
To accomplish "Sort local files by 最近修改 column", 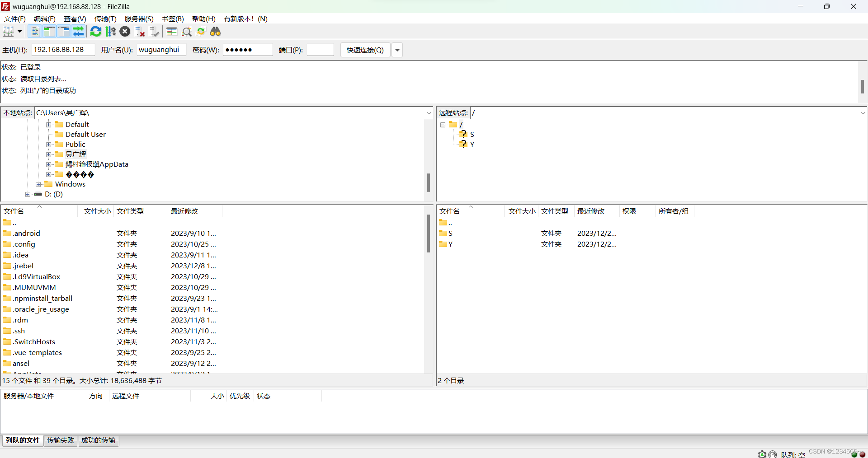I will (195, 211).
